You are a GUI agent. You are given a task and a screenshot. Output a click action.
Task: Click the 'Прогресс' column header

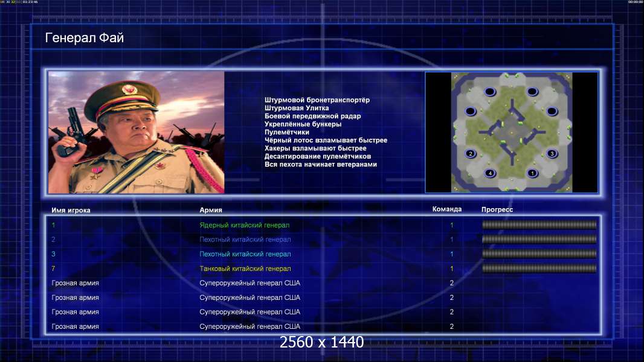click(x=497, y=209)
